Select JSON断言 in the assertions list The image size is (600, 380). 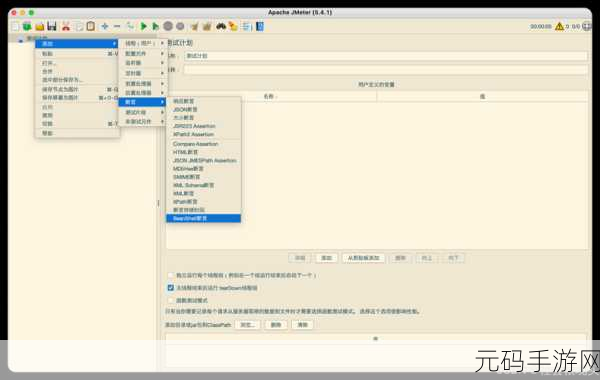point(204,109)
